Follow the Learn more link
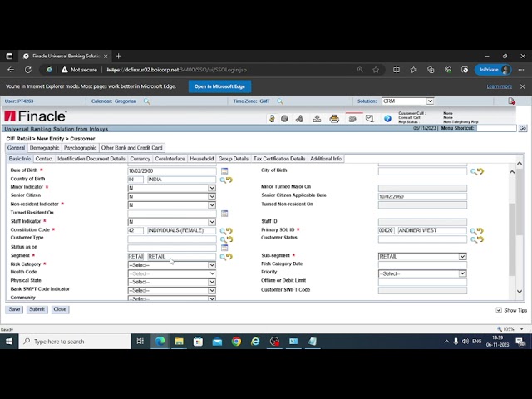Image resolution: width=532 pixels, height=399 pixels. 499,86
